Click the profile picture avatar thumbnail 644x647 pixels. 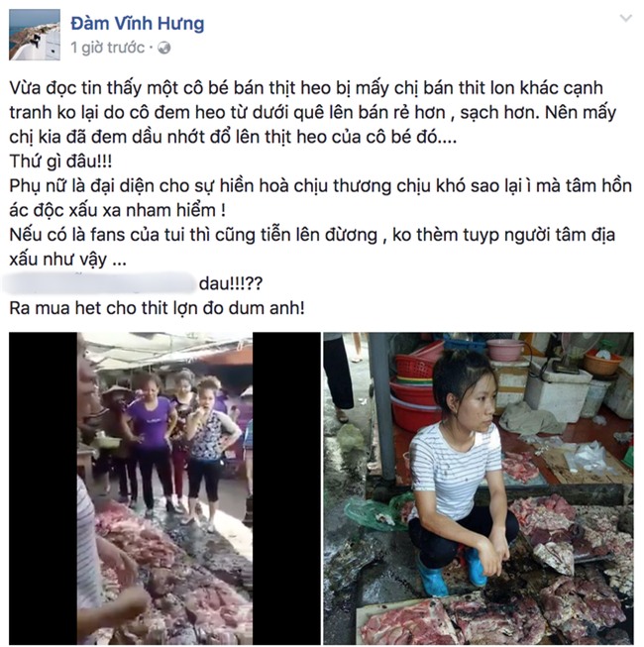click(35, 35)
